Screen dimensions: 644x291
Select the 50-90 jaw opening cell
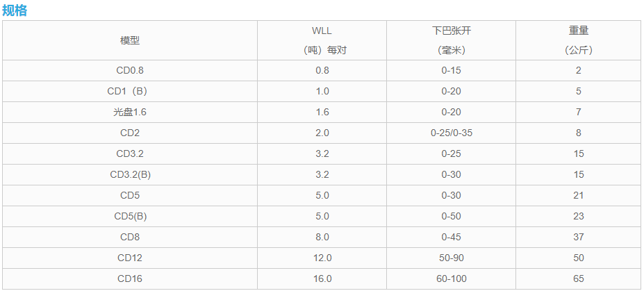click(452, 258)
